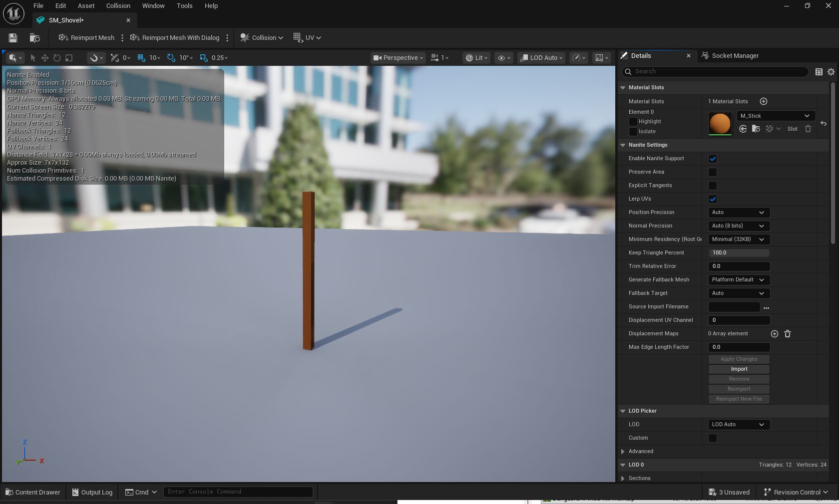839x504 pixels.
Task: Switch to Socket Manager tab
Action: pos(730,56)
